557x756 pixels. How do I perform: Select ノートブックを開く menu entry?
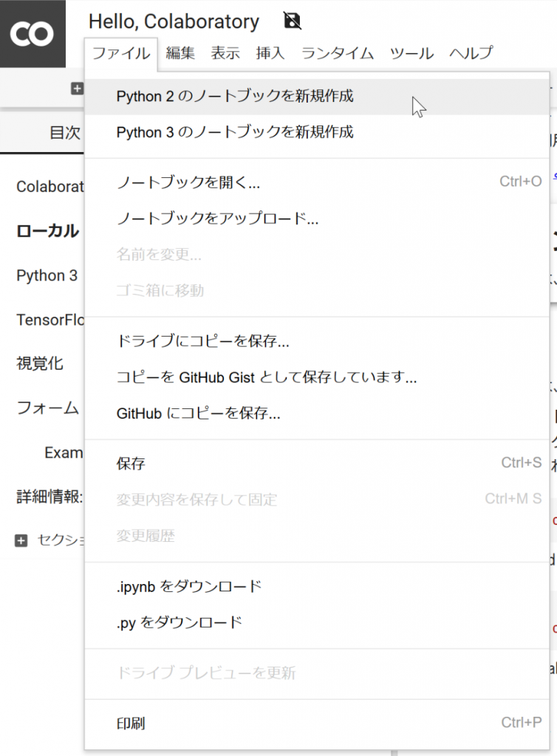coord(188,182)
